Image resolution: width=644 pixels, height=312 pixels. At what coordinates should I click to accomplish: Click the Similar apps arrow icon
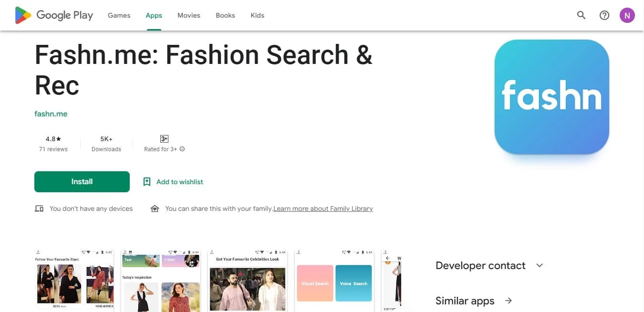pyautogui.click(x=509, y=301)
